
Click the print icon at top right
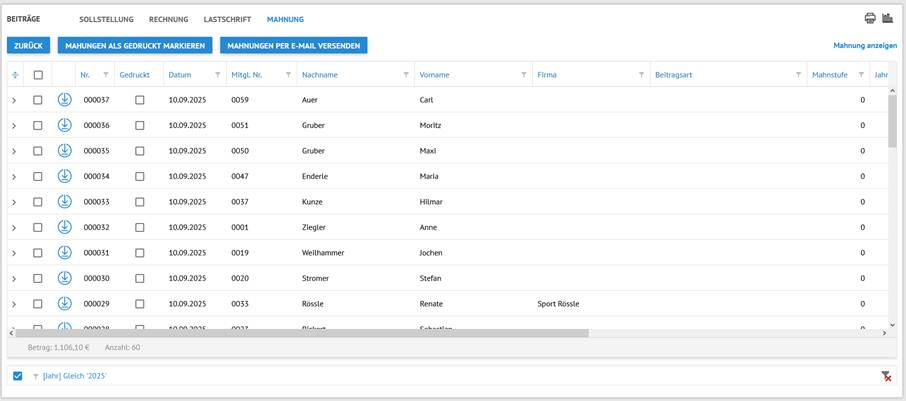(870, 18)
